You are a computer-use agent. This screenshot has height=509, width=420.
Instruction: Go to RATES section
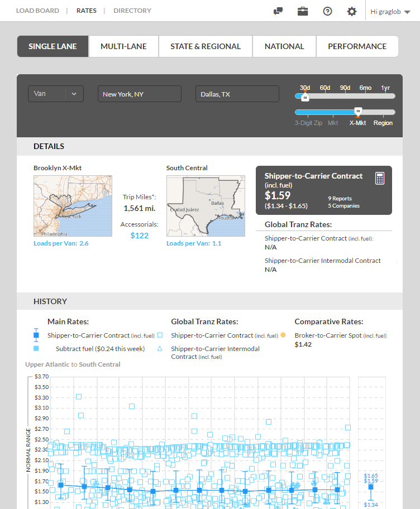coord(87,11)
